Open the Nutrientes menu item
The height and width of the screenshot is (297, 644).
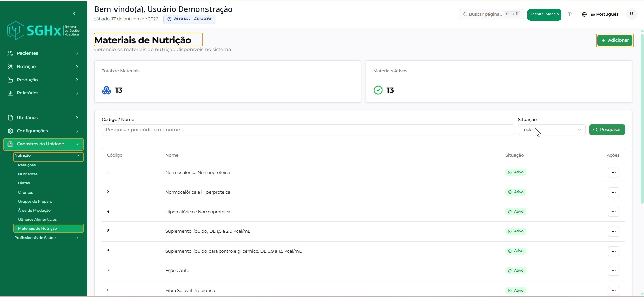pyautogui.click(x=28, y=174)
